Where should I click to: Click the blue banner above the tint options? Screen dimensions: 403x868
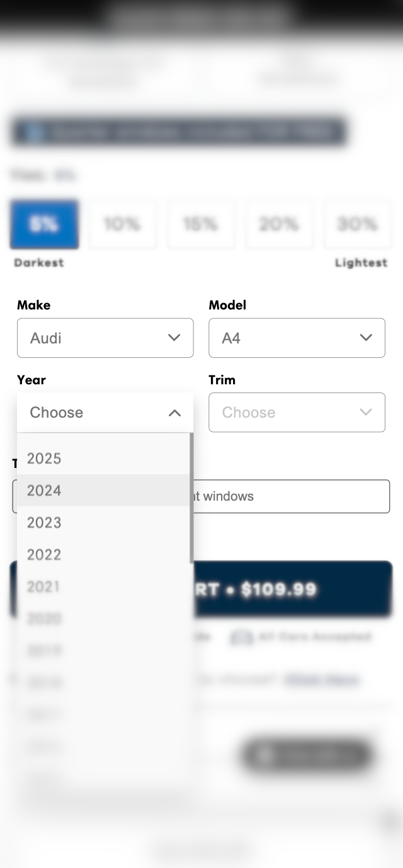pos(178,133)
